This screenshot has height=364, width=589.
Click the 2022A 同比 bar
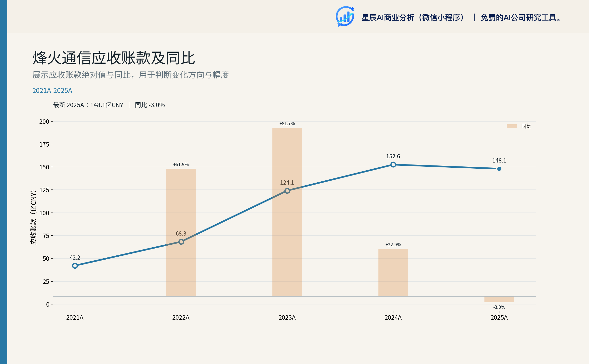point(181,232)
